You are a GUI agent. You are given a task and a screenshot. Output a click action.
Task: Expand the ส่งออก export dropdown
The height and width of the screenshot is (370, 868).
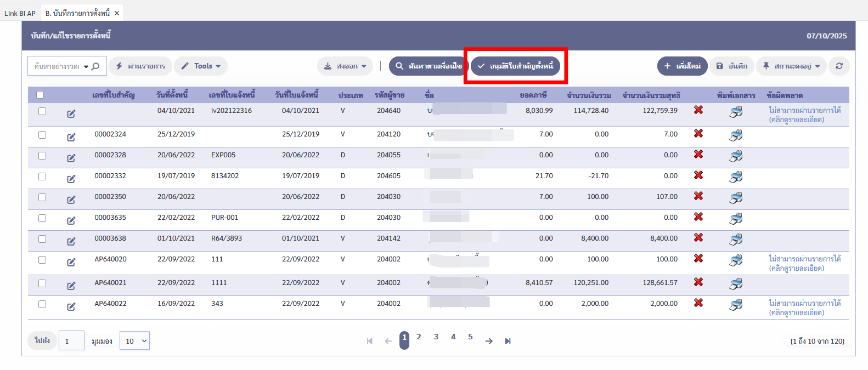point(345,66)
